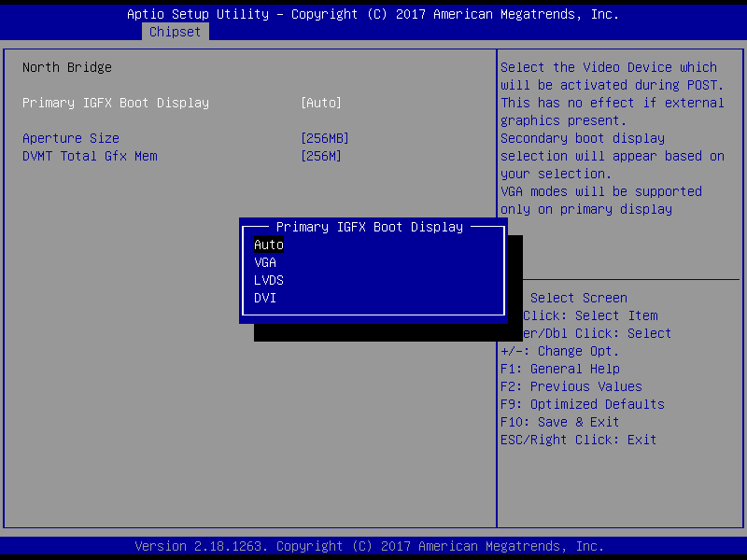Open the [Auto] boot display value
Image resolution: width=747 pixels, height=560 pixels.
click(321, 103)
